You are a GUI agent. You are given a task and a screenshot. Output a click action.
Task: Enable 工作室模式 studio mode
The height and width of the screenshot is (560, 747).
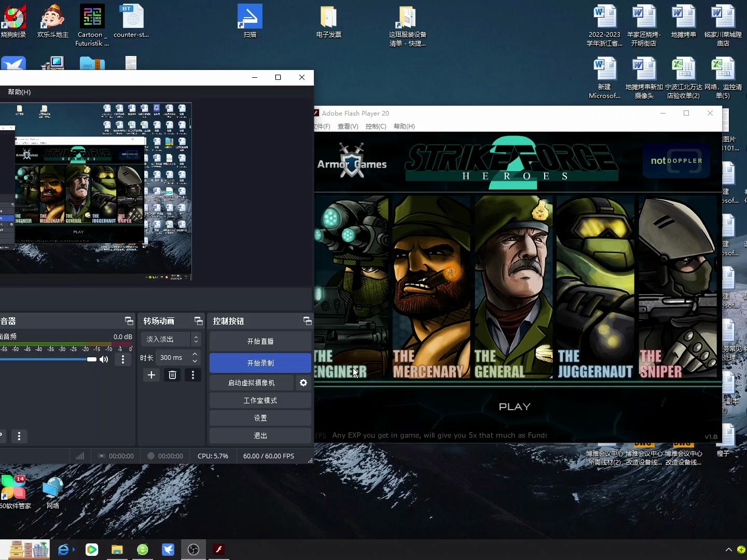click(x=260, y=400)
